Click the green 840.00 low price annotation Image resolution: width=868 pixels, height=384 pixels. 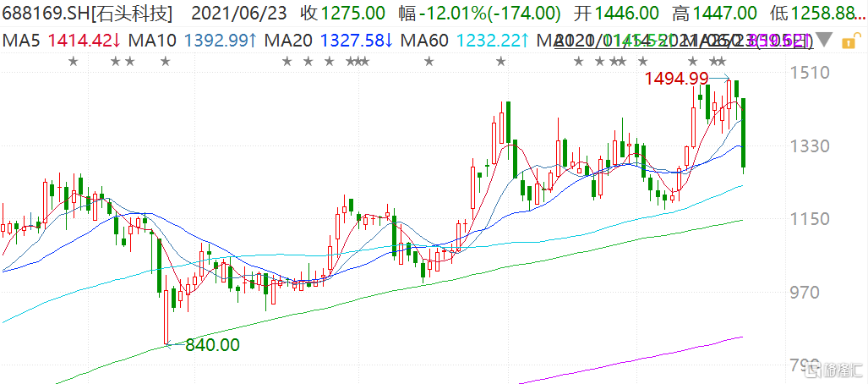point(213,345)
